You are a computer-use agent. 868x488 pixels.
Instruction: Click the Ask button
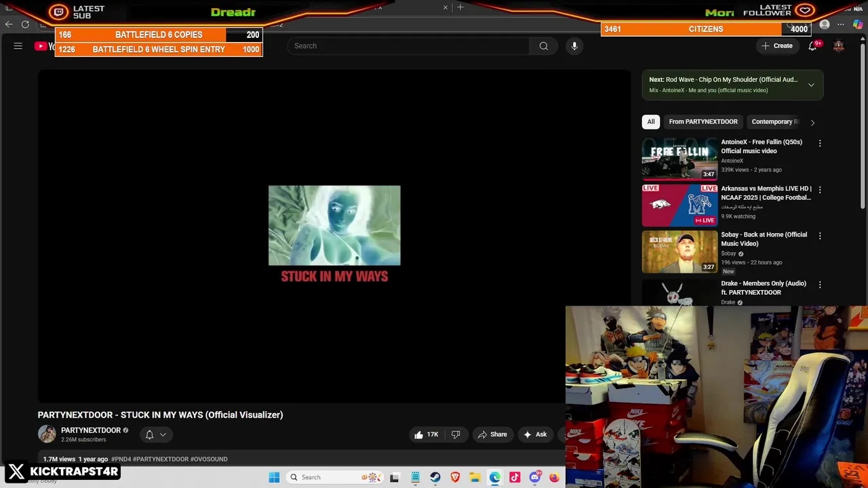click(535, 434)
